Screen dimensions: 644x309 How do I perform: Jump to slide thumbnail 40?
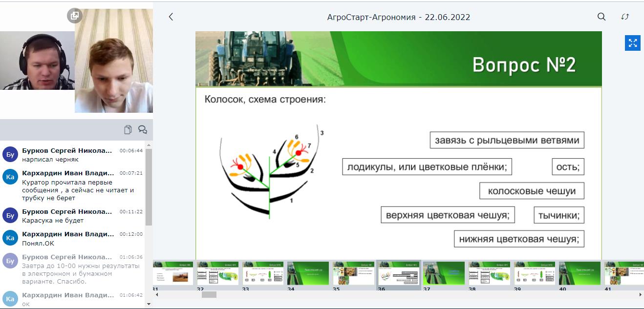click(579, 273)
